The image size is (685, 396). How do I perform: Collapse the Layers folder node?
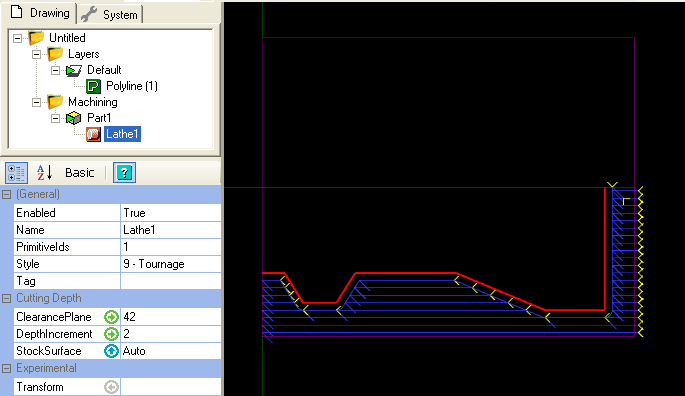[36, 55]
